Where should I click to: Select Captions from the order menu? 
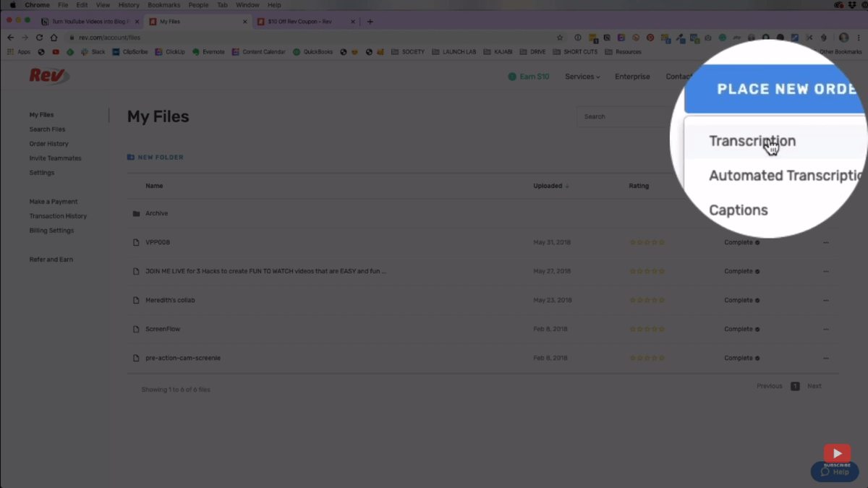739,210
